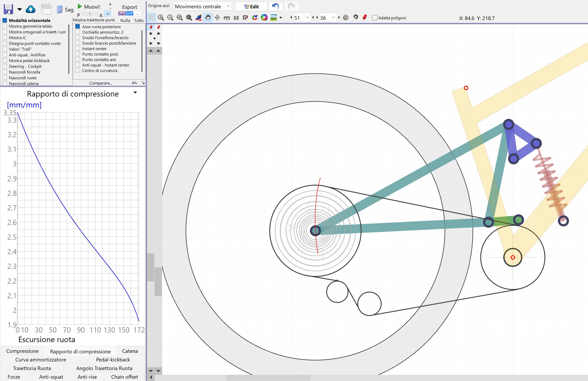Click the undo arrow button

point(275,6)
